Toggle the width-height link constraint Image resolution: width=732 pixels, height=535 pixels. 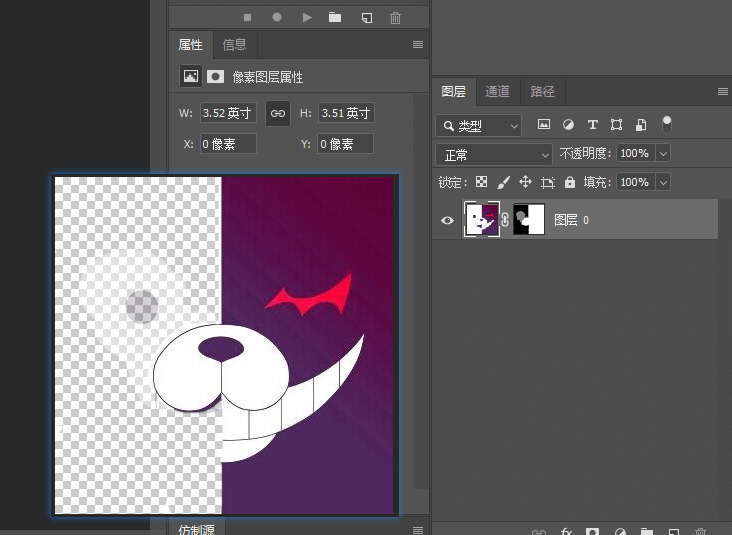pos(278,113)
